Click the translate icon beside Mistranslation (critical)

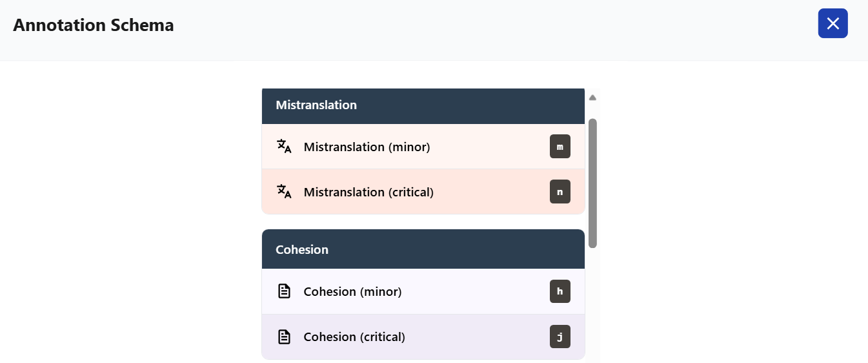pos(284,192)
